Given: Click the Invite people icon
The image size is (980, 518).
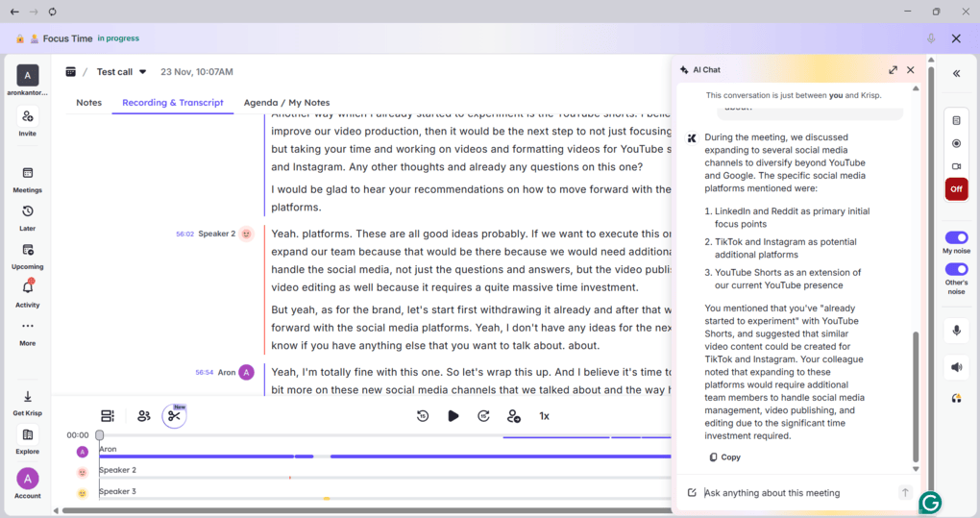Looking at the screenshot, I should click(x=27, y=122).
